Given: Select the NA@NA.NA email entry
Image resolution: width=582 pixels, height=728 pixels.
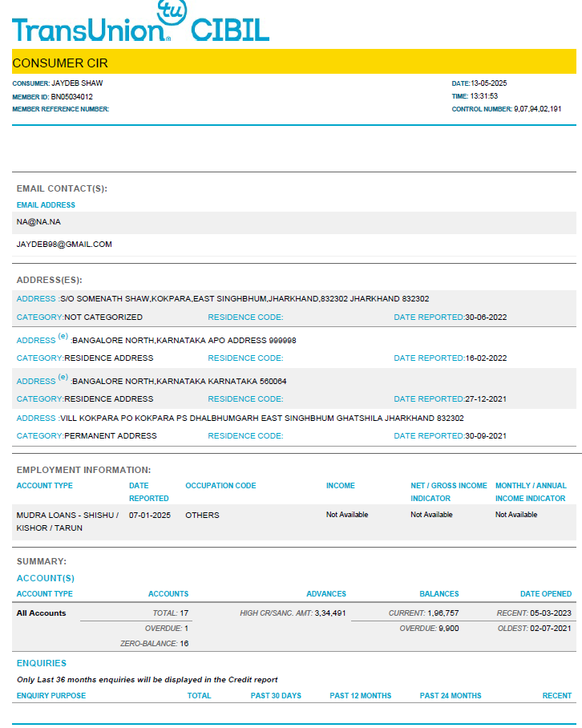Looking at the screenshot, I should click(x=38, y=221).
